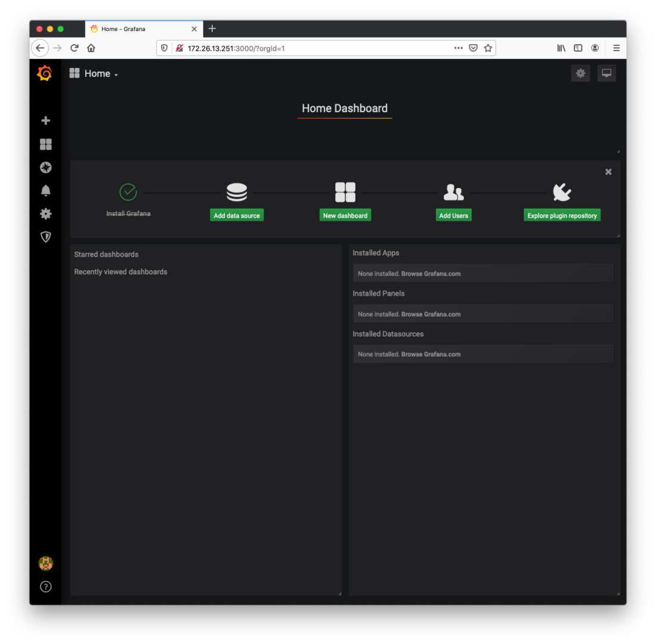Viewport: 656px width, 644px height.
Task: Open the Help icon at sidebar bottom
Action: point(45,587)
